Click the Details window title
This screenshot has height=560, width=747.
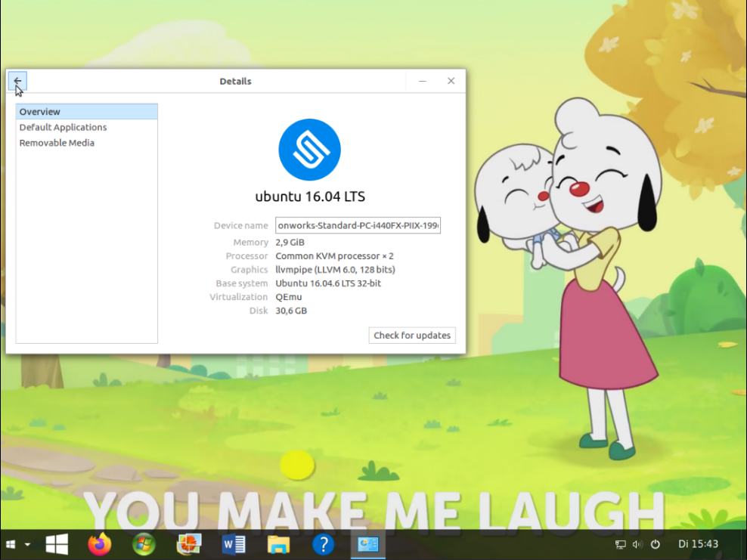pos(235,81)
